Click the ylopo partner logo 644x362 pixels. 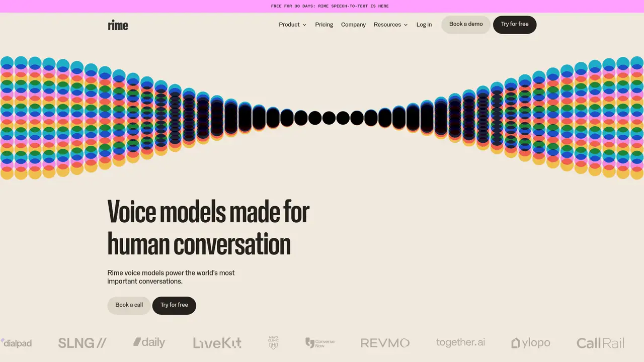pyautogui.click(x=530, y=343)
